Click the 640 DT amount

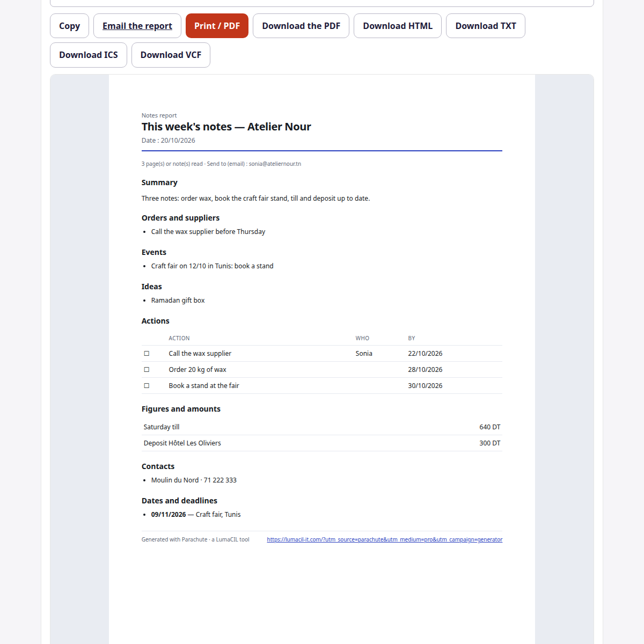click(490, 427)
